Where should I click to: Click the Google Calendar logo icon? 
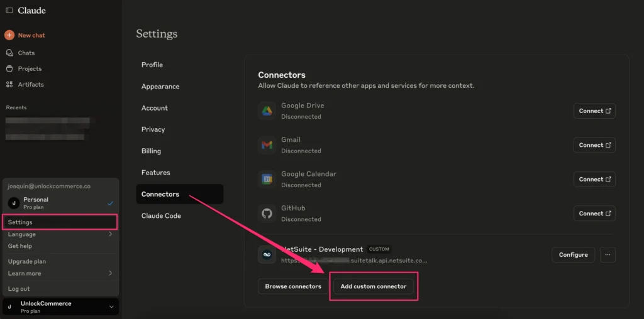click(x=267, y=179)
